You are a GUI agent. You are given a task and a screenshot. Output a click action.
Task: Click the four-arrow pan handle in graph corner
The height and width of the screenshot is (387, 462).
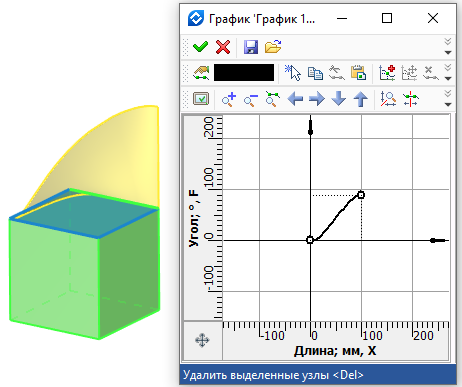pos(202,341)
